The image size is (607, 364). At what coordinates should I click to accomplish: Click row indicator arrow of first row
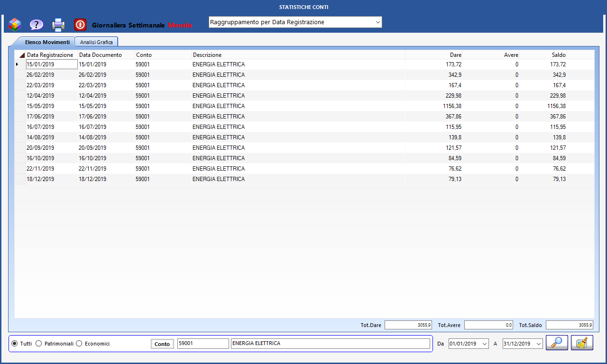coord(18,64)
